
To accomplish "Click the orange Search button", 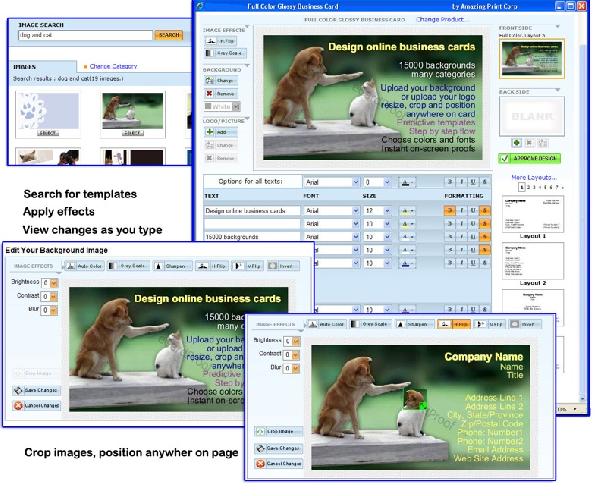I will pos(169,35).
